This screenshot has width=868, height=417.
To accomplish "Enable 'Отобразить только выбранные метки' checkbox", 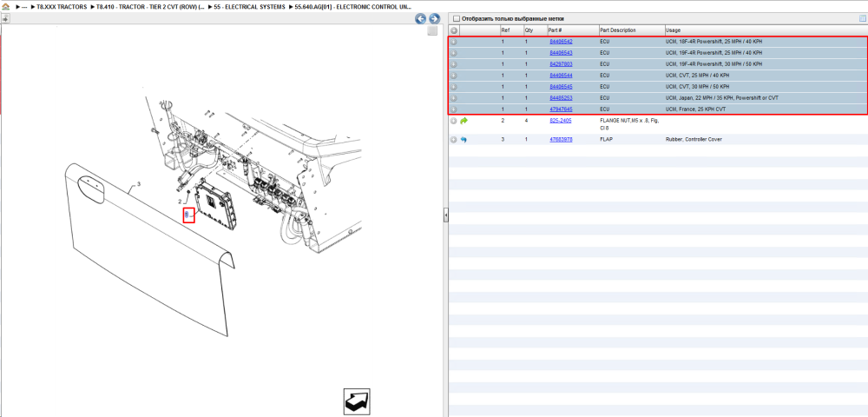I will (x=457, y=19).
